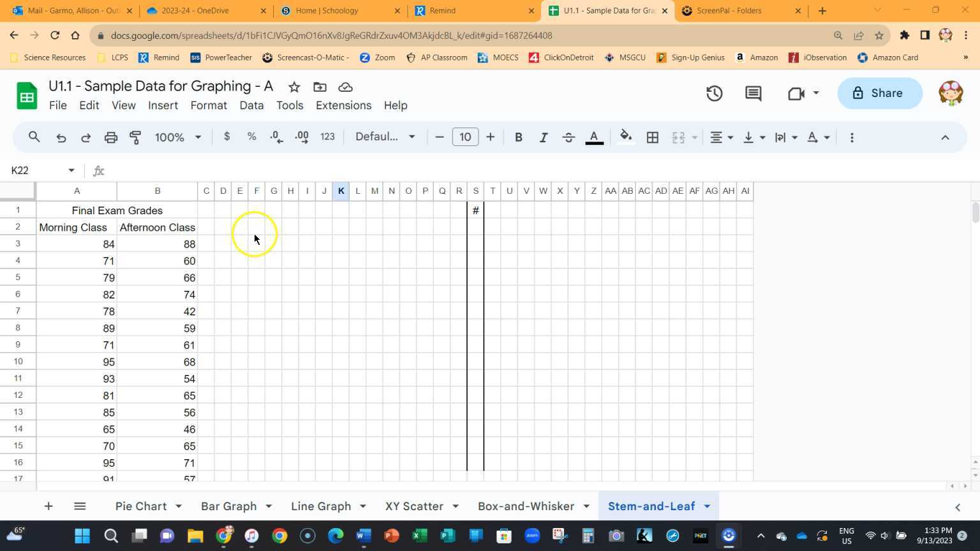
Task: Click the Borders icon
Action: 652,136
